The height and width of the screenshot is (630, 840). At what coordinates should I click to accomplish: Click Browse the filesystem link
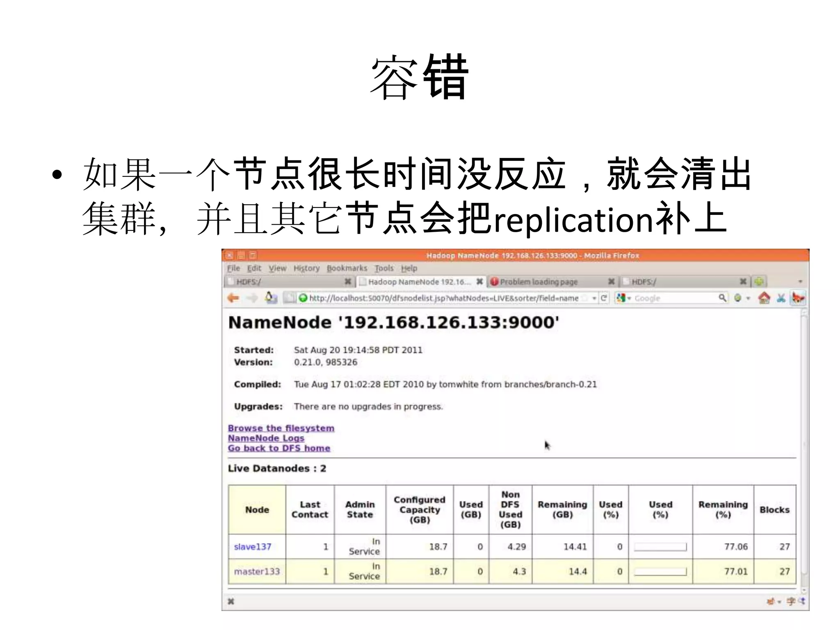pos(281,428)
